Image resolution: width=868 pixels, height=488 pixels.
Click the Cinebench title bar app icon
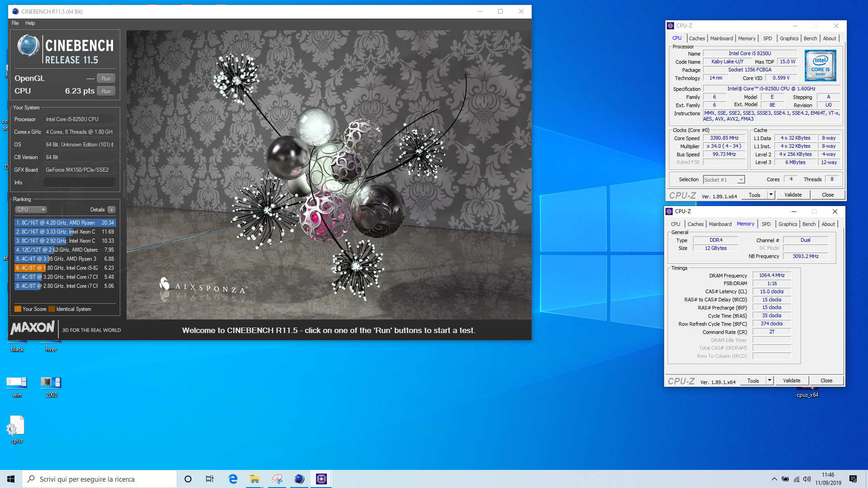coord(15,11)
